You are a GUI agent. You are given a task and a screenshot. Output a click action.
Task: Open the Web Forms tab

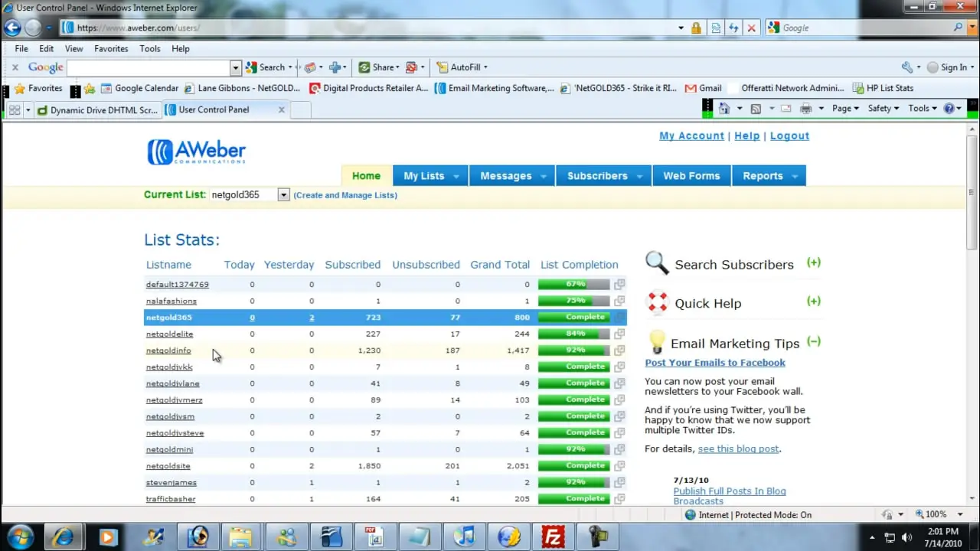[691, 175]
